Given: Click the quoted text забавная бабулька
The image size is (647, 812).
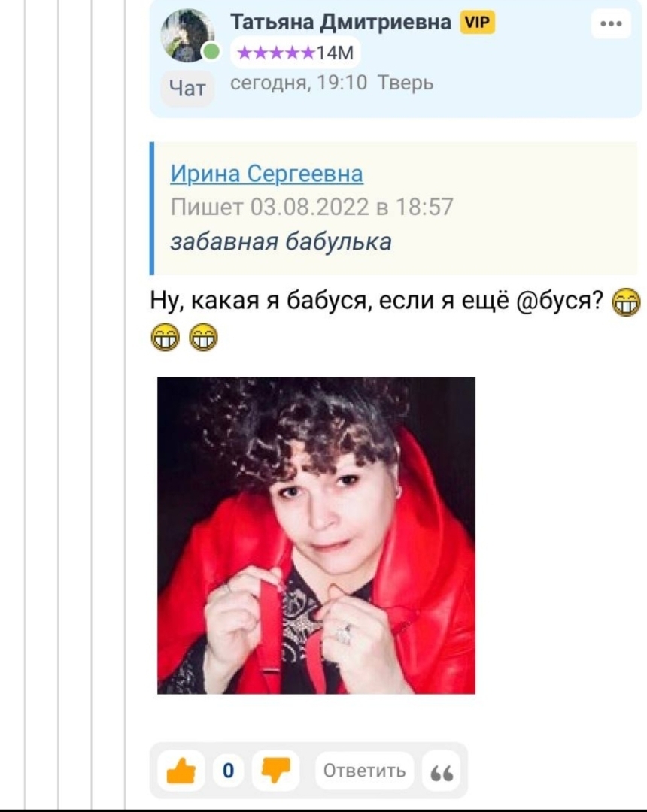Looking at the screenshot, I should point(281,242).
